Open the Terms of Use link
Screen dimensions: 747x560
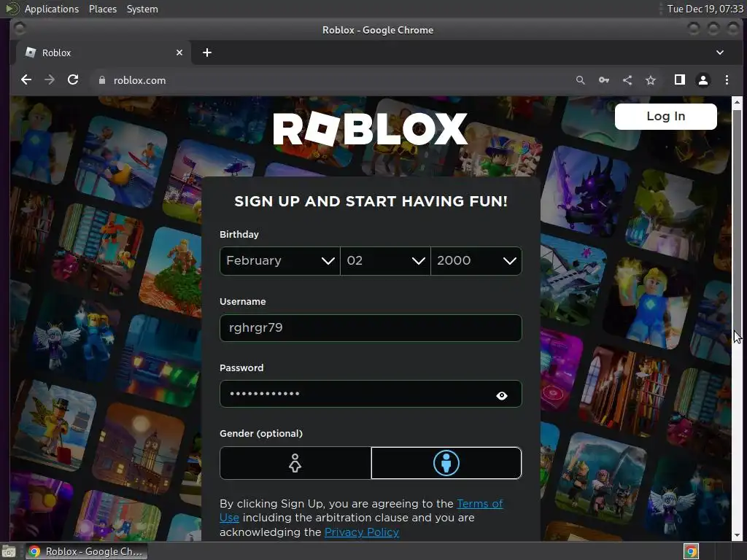coord(480,504)
